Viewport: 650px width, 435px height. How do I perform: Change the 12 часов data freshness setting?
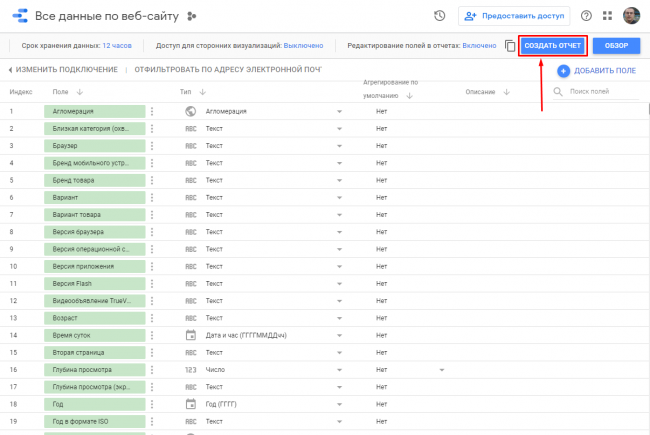tap(117, 46)
